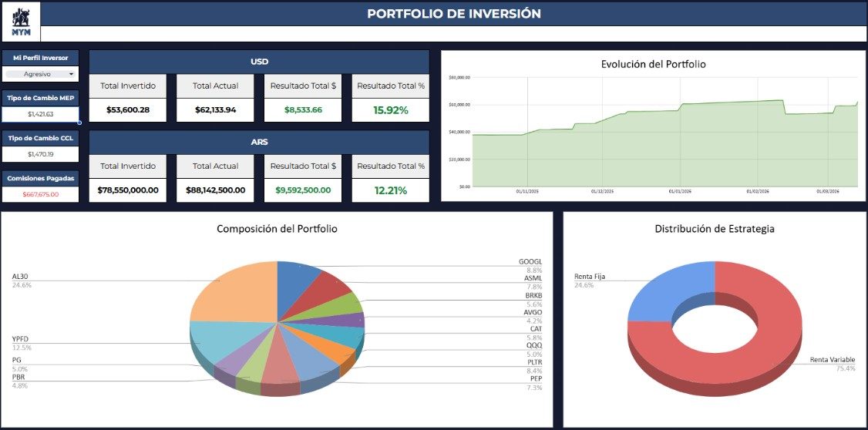
Task: Select ARS Total Actual $88,142,500.00
Action: (x=215, y=190)
